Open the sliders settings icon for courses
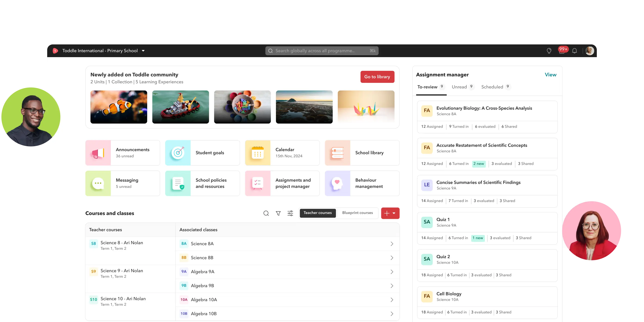This screenshot has width=644, height=322. 290,213
